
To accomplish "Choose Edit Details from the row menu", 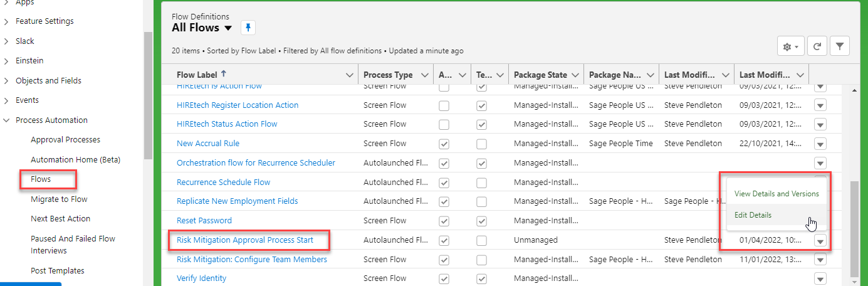I will click(x=753, y=215).
